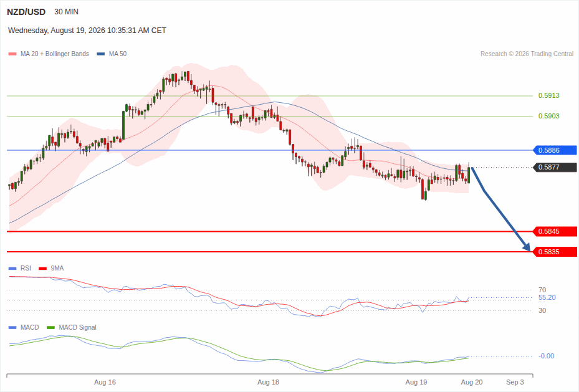
Task: Click the Sep 3 date axis marker
Action: [x=515, y=382]
